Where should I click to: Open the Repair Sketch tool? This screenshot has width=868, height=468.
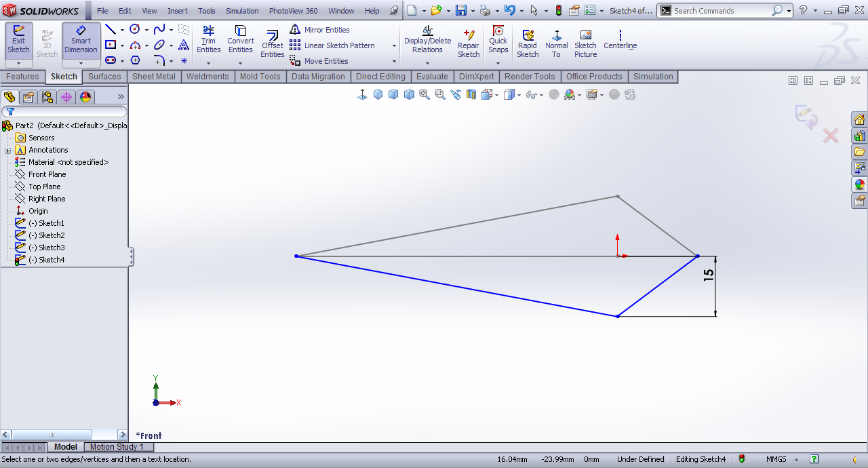[x=469, y=43]
